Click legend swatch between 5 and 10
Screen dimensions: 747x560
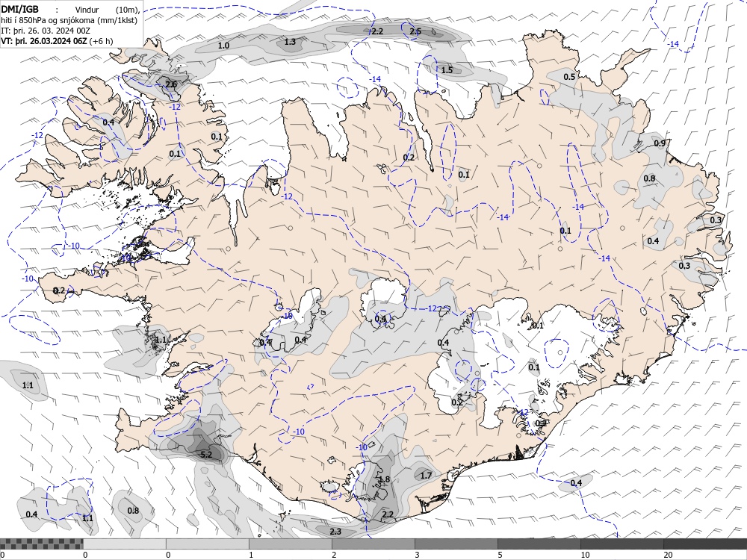[539, 544]
